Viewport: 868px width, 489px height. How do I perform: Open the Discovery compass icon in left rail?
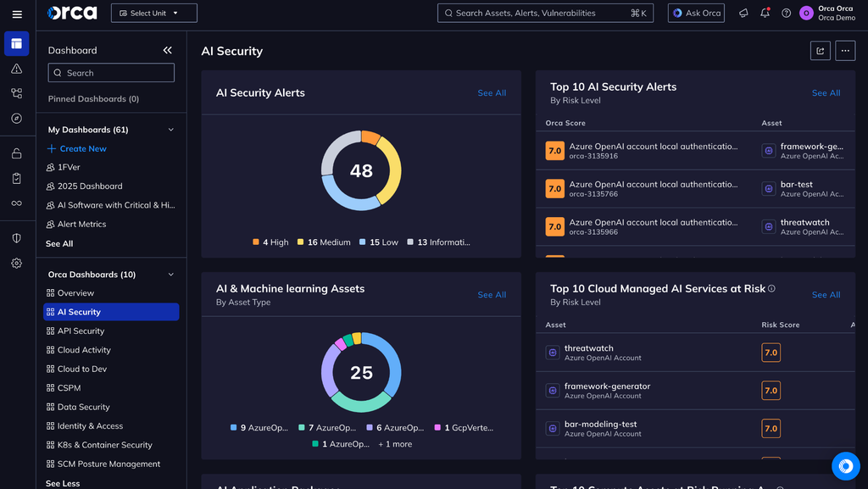pyautogui.click(x=17, y=119)
